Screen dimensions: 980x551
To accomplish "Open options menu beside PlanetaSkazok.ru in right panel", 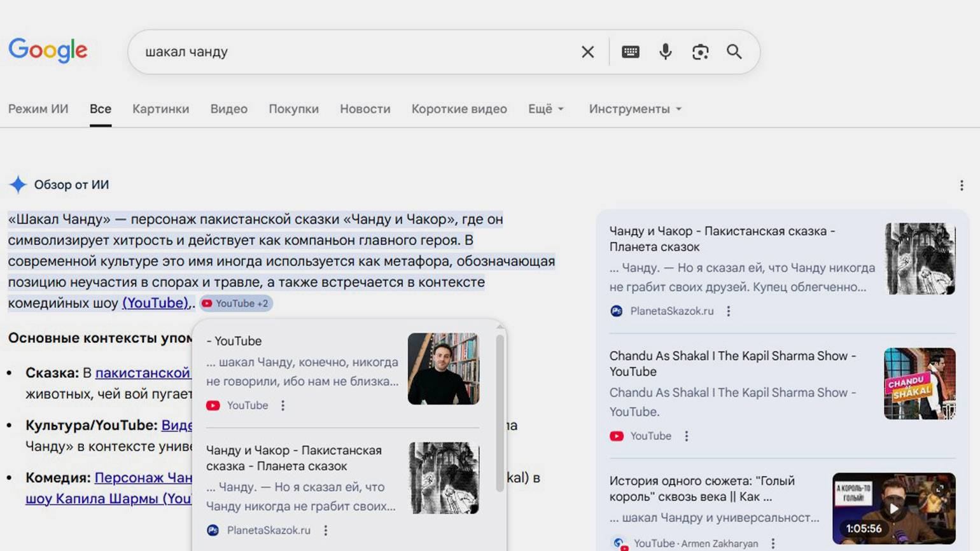I will click(x=729, y=311).
